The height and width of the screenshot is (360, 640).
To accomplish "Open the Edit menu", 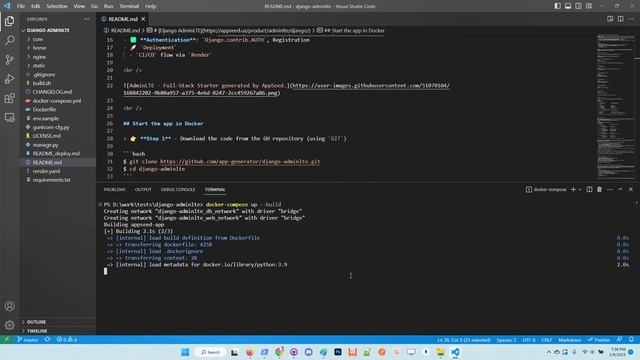I will coord(36,6).
